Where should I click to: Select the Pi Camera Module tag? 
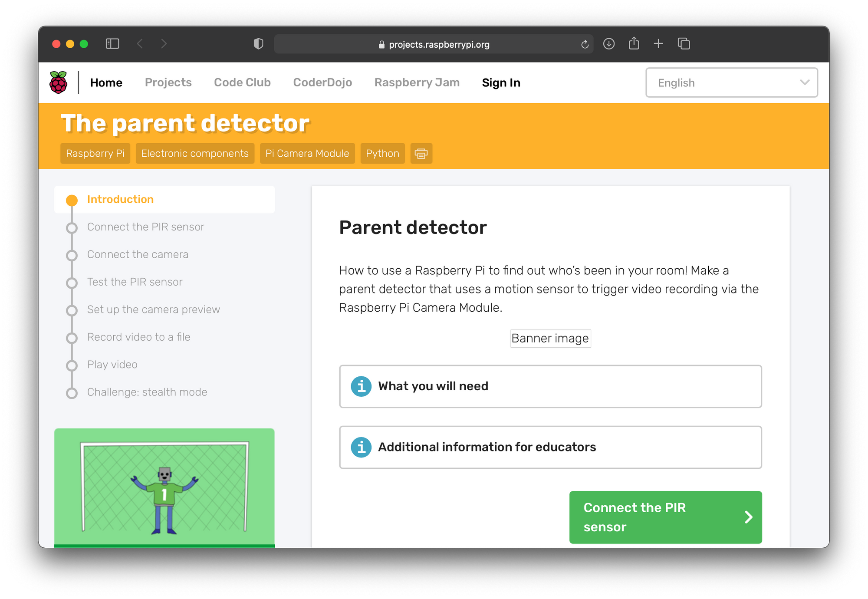tap(307, 154)
